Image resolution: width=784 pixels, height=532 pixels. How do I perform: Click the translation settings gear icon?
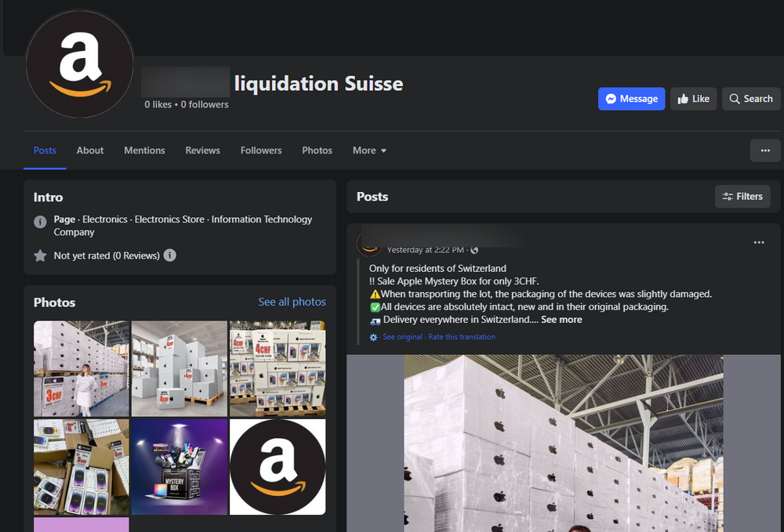pos(374,337)
